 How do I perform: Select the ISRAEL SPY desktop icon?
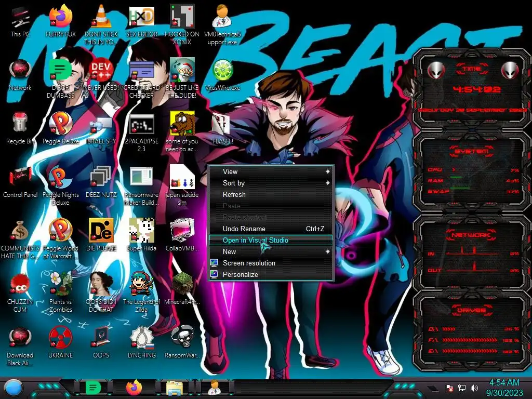coord(101,128)
